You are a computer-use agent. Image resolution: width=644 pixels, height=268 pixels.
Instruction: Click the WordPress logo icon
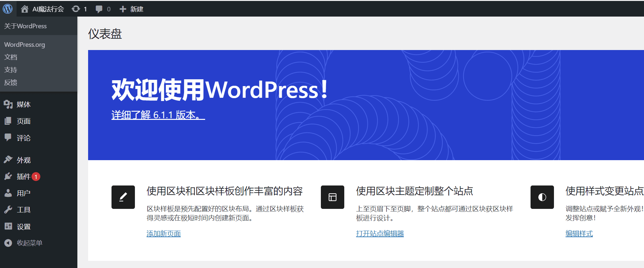click(x=8, y=9)
